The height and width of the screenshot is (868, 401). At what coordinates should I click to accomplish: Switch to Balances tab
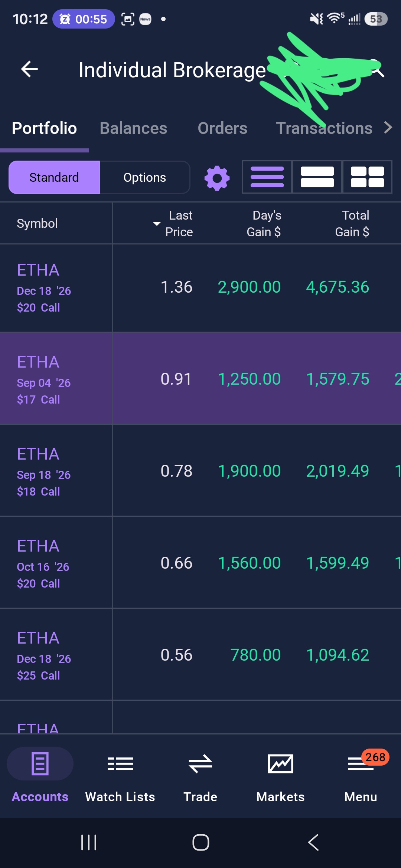133,128
